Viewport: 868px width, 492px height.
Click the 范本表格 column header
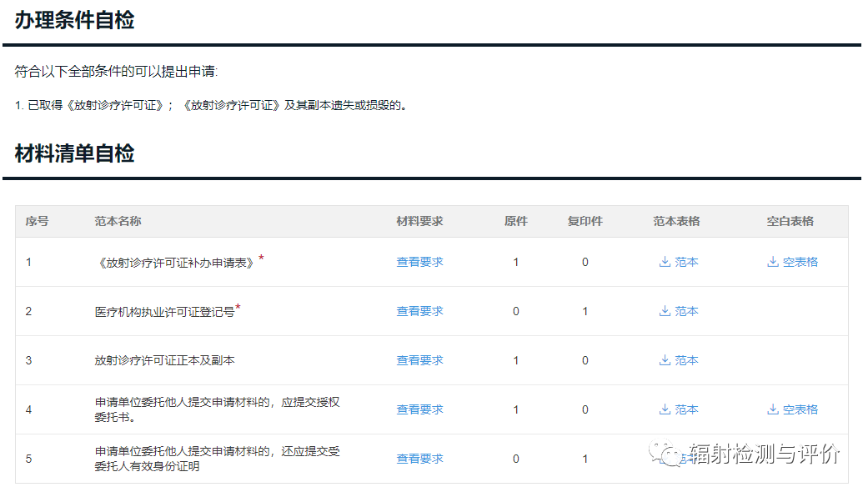click(677, 221)
